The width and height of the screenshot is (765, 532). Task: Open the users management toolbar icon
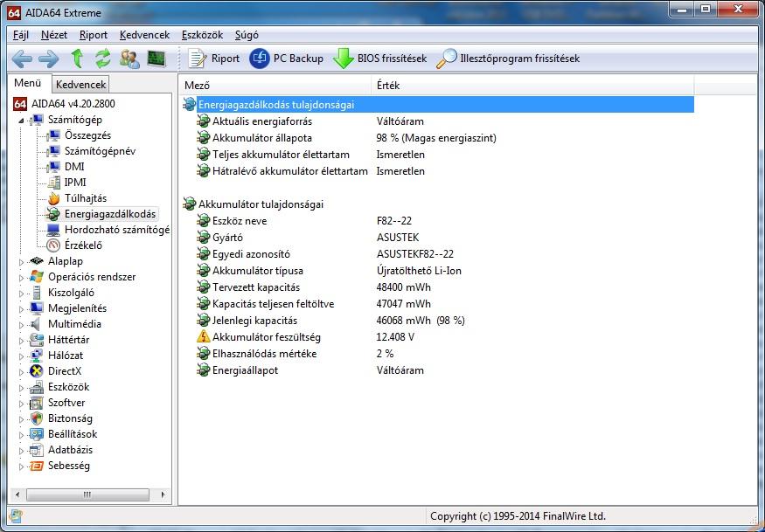(129, 59)
